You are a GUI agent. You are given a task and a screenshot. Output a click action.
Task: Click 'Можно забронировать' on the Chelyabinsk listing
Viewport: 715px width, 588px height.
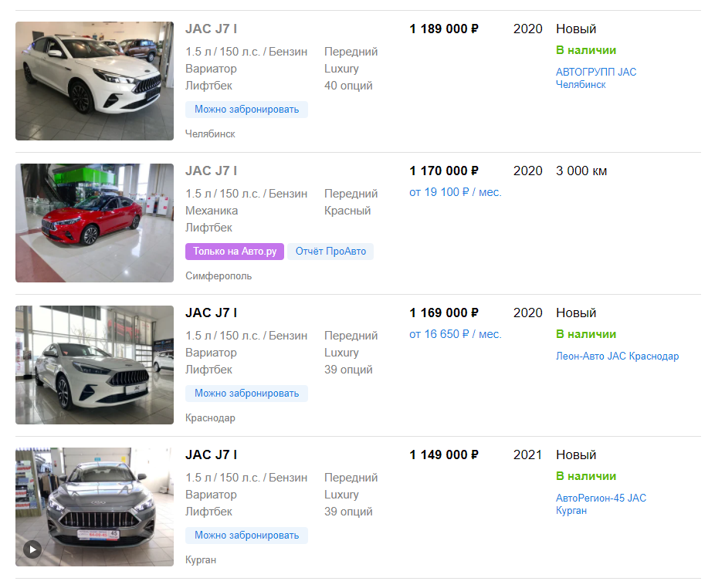click(x=246, y=110)
